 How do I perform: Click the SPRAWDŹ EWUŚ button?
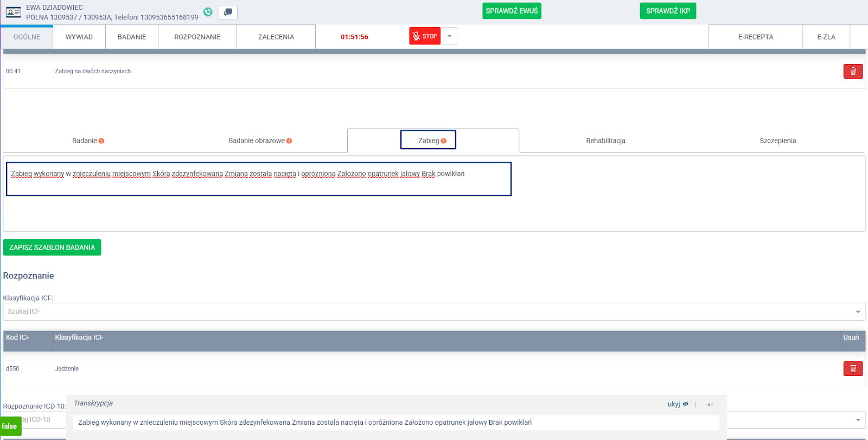(512, 11)
